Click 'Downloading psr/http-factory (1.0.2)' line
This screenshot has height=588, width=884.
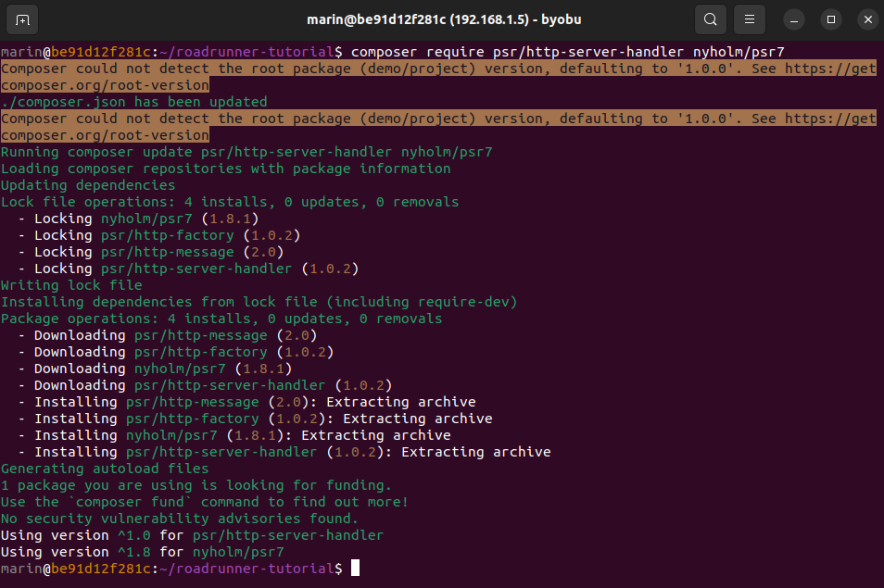(176, 352)
